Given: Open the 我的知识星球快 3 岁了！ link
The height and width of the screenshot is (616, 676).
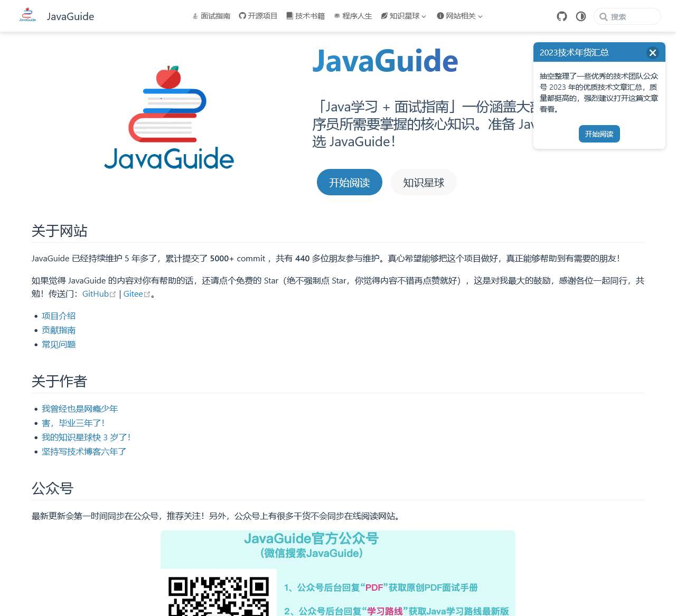Looking at the screenshot, I should 86,437.
